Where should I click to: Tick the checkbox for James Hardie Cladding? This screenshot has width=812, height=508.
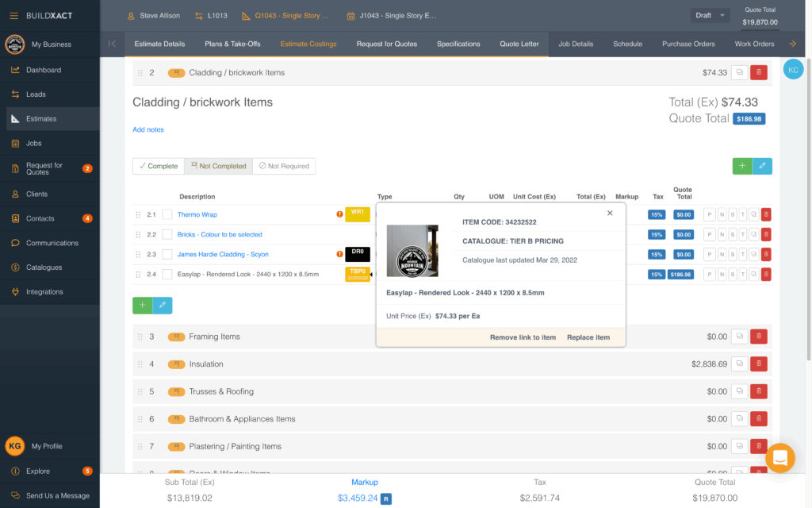click(x=167, y=255)
